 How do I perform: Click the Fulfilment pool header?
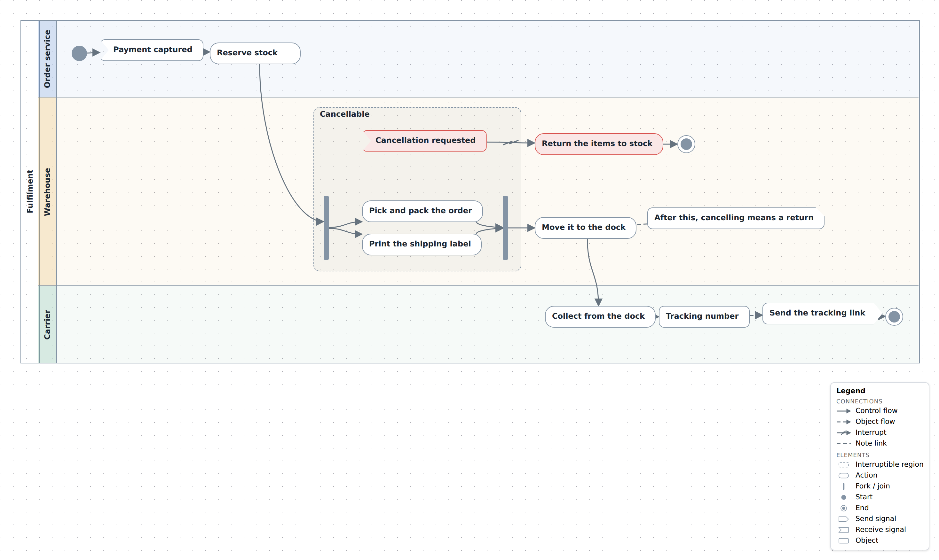30,192
